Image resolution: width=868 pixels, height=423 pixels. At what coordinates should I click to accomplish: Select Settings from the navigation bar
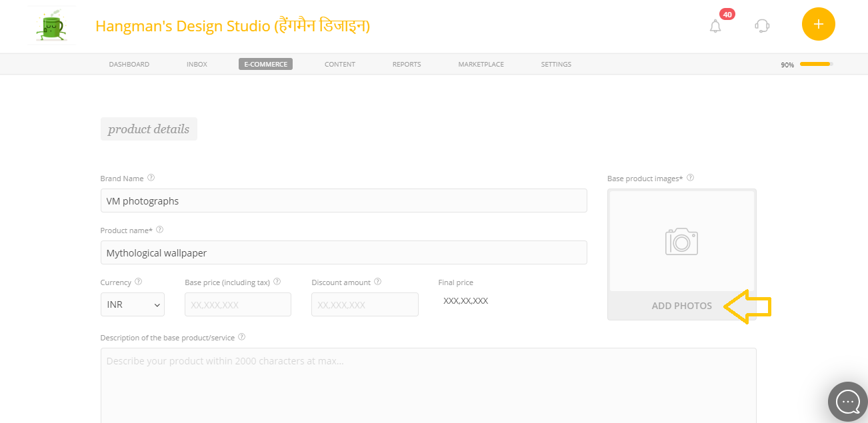555,64
